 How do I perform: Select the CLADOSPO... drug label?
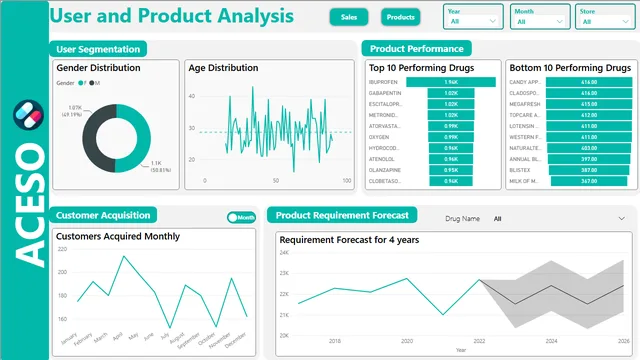point(525,93)
